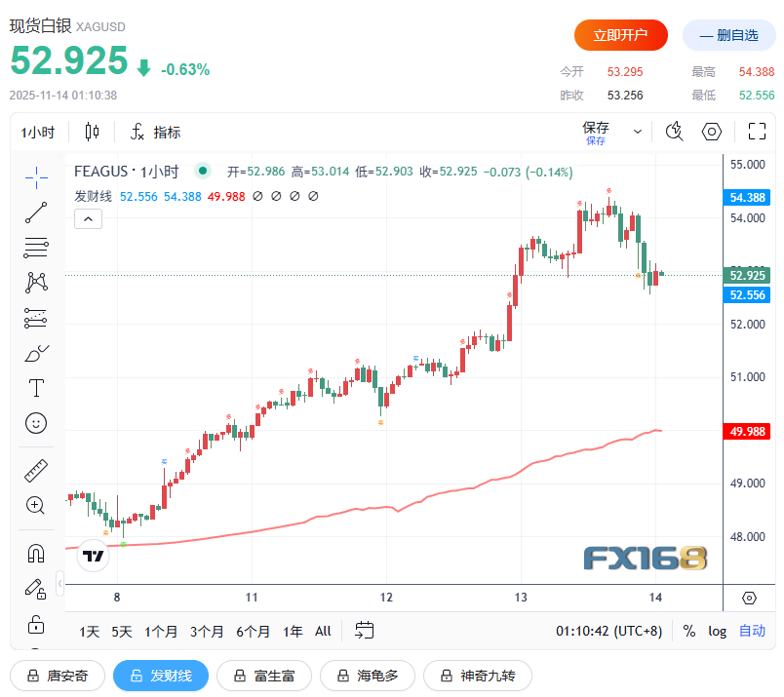784x697 pixels.
Task: Select the text annotation tool
Action: [x=36, y=387]
